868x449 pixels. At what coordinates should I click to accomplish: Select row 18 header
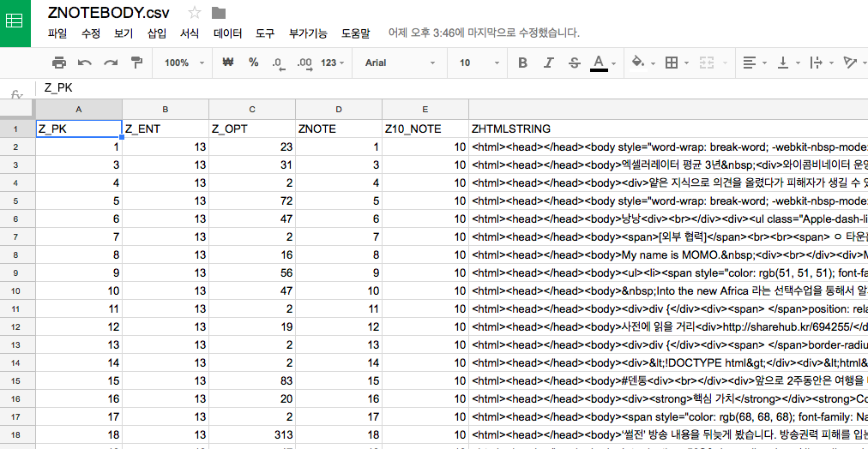[x=15, y=434]
